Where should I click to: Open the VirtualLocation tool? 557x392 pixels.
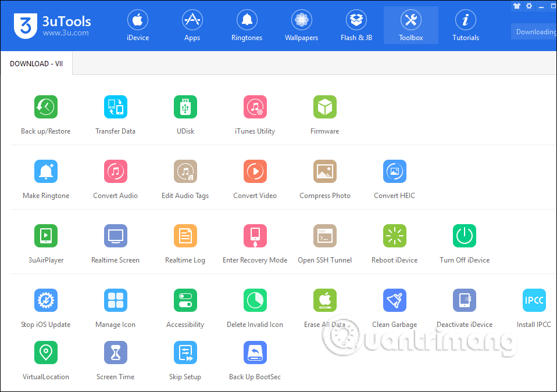pos(46,353)
